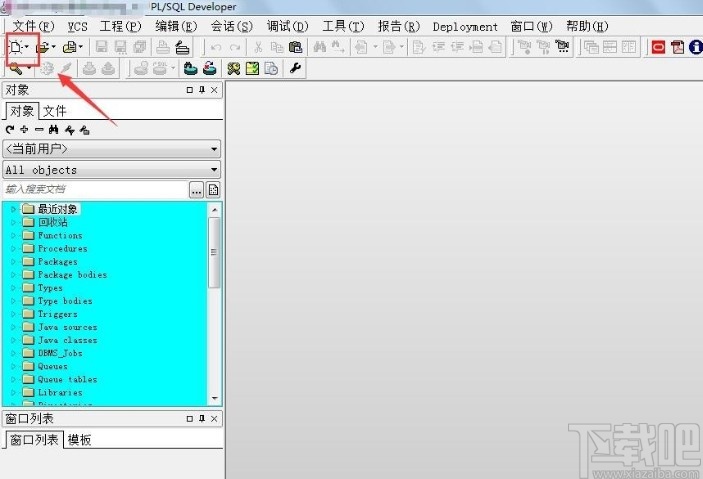Expand the Triggers folder arrow
Image resolution: width=703 pixels, height=479 pixels.
click(13, 314)
